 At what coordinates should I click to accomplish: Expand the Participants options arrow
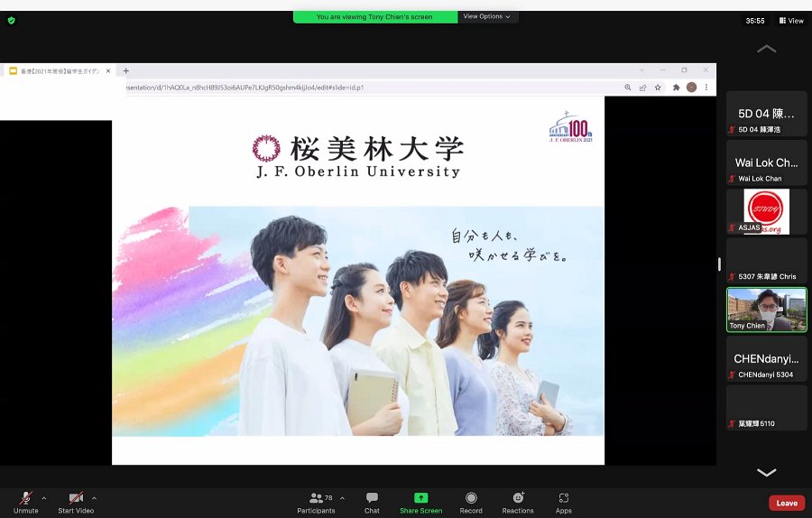point(342,498)
